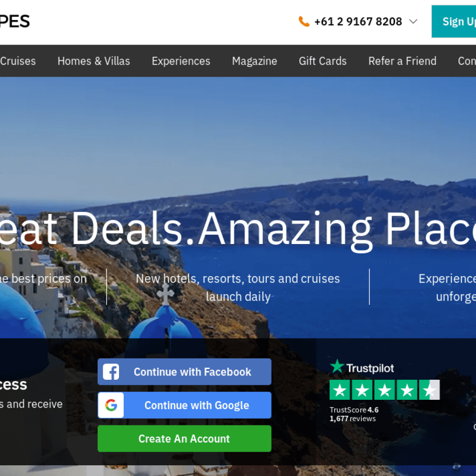Choose Continue with Google
Viewport: 476px width, 476px height.
point(185,405)
